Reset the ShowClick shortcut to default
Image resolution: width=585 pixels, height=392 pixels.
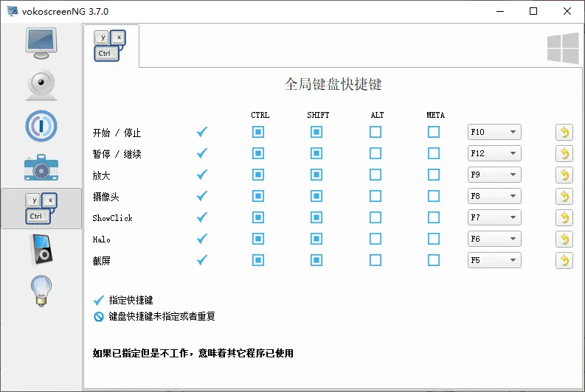(x=564, y=217)
